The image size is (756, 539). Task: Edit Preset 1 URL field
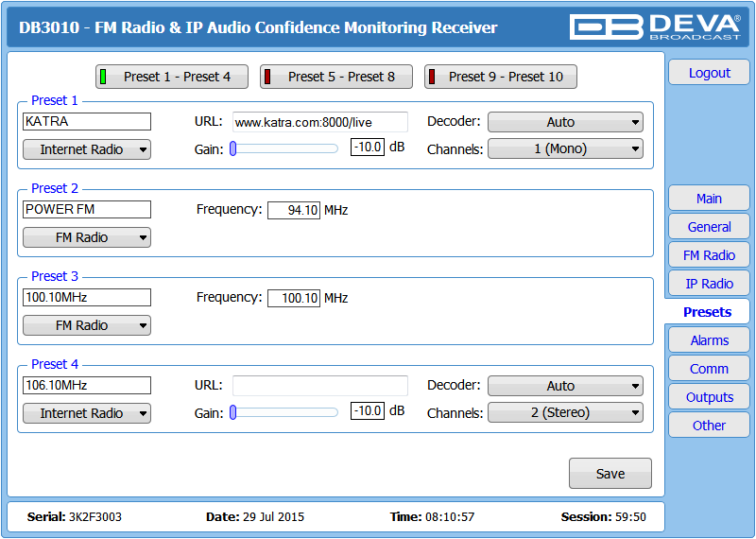(x=320, y=122)
